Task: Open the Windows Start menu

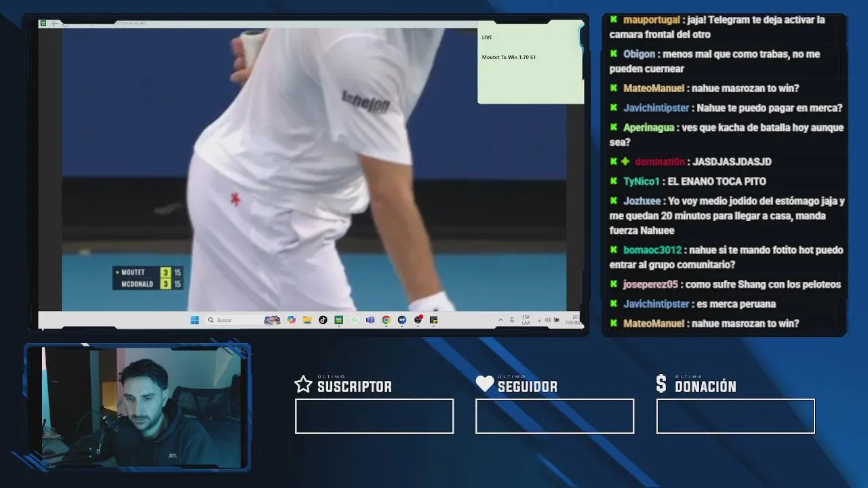Action: (195, 320)
